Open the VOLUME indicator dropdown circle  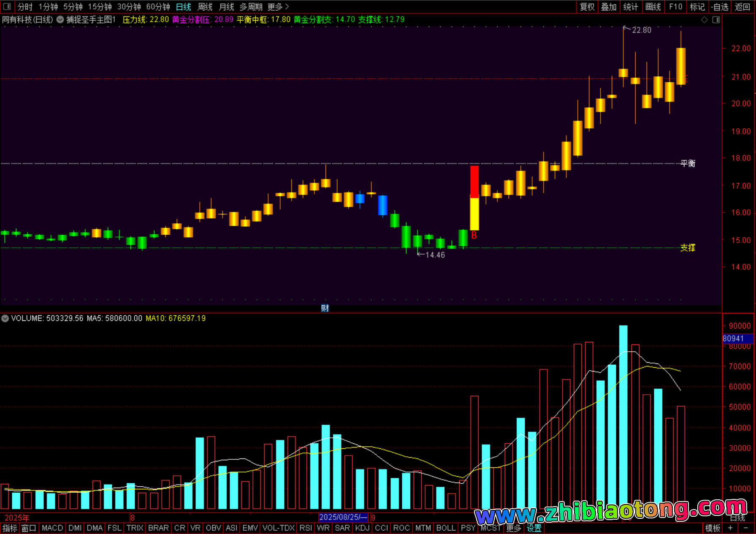[5, 318]
